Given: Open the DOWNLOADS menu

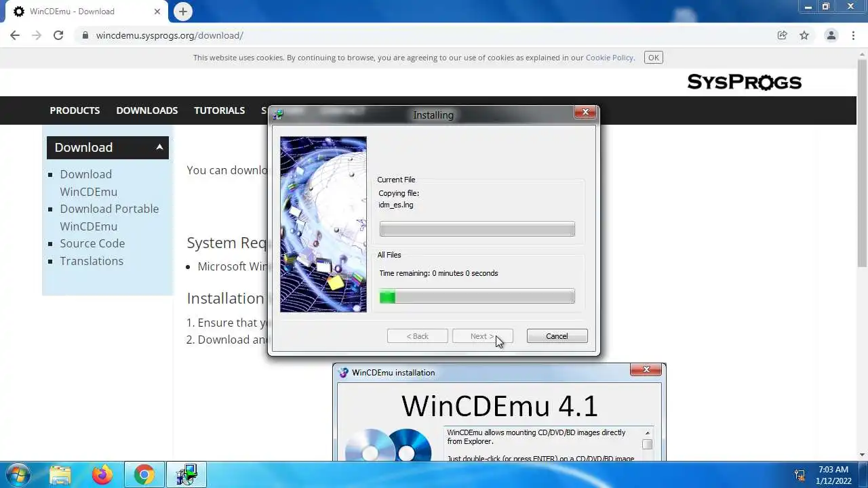Looking at the screenshot, I should pyautogui.click(x=147, y=110).
